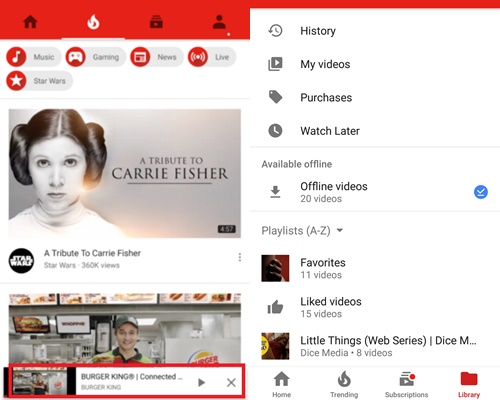Tap '11 videos' under Favorites
Viewport: 500px width, 400px height.
click(321, 275)
